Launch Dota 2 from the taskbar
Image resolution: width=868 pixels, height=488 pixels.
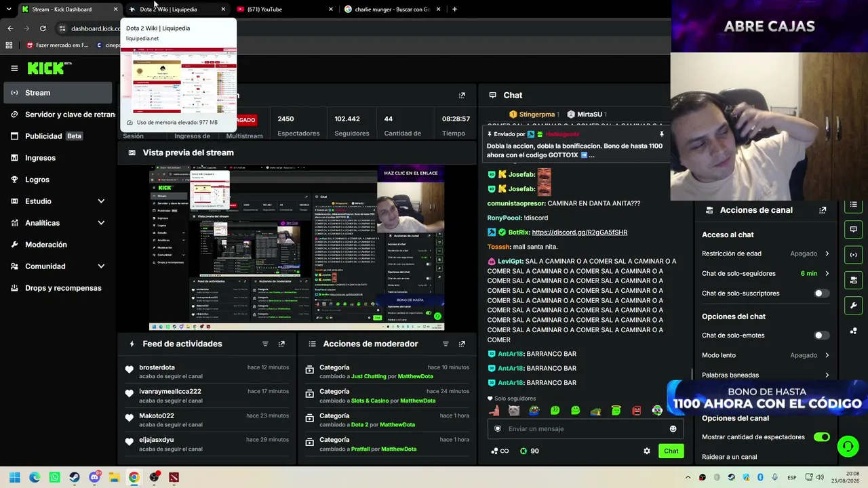pyautogui.click(x=174, y=477)
